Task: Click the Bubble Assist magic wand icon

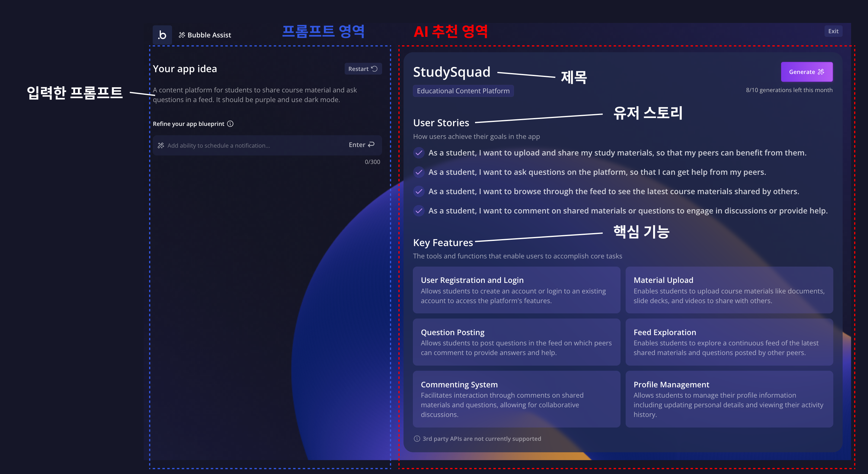Action: (182, 35)
